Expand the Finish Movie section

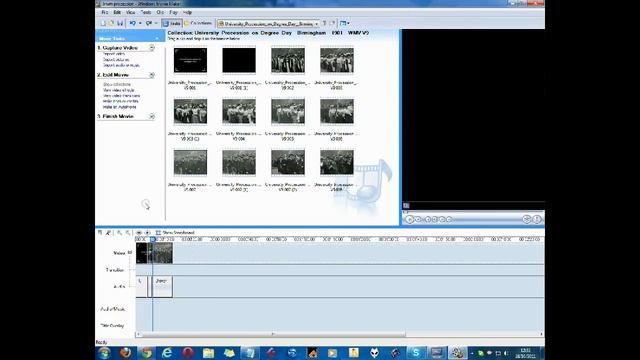coord(152,116)
